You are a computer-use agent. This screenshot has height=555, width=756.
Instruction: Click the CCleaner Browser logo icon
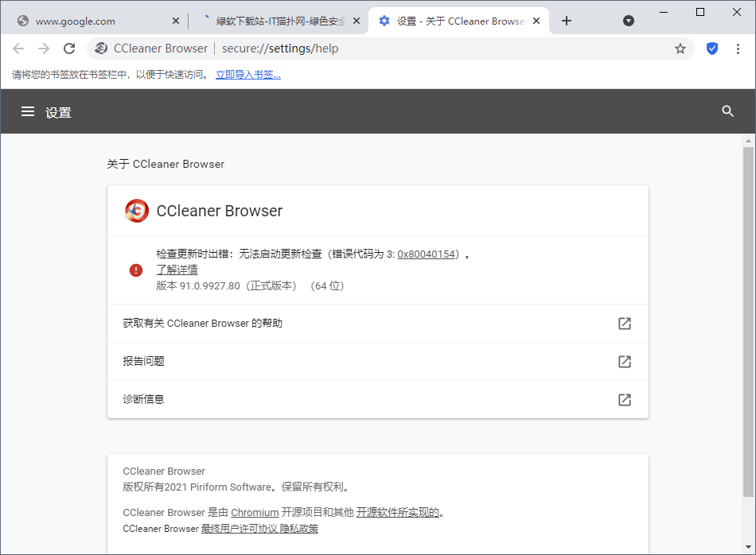(136, 211)
